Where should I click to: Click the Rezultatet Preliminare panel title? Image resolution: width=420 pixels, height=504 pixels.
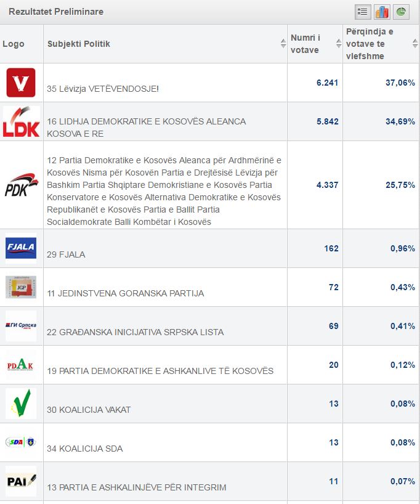56,12
